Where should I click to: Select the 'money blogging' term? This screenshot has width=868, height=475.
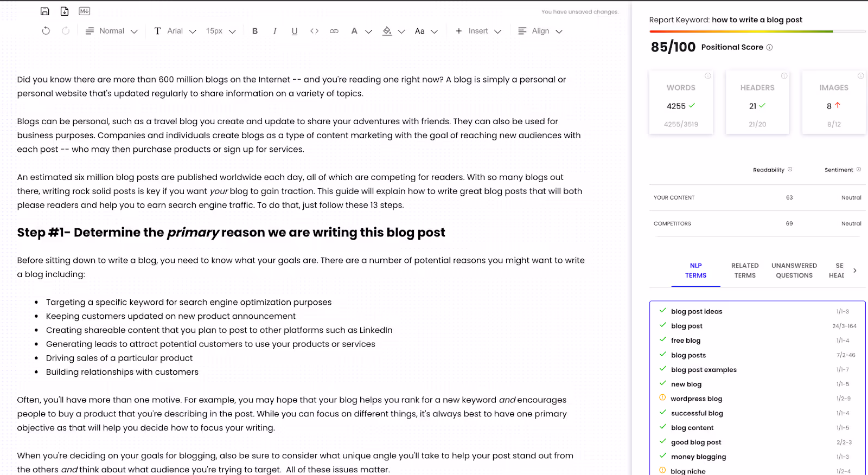698,457
